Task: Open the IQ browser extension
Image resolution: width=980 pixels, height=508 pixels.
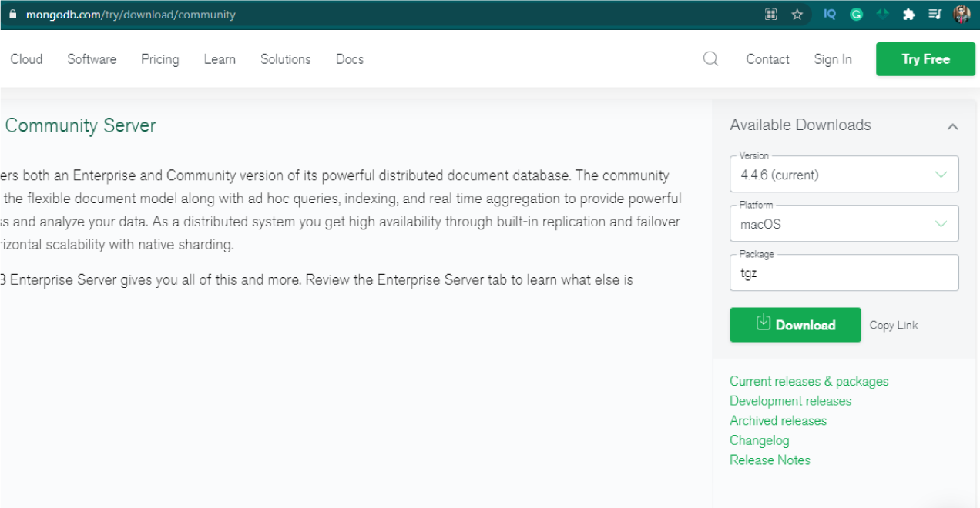Action: click(x=830, y=15)
